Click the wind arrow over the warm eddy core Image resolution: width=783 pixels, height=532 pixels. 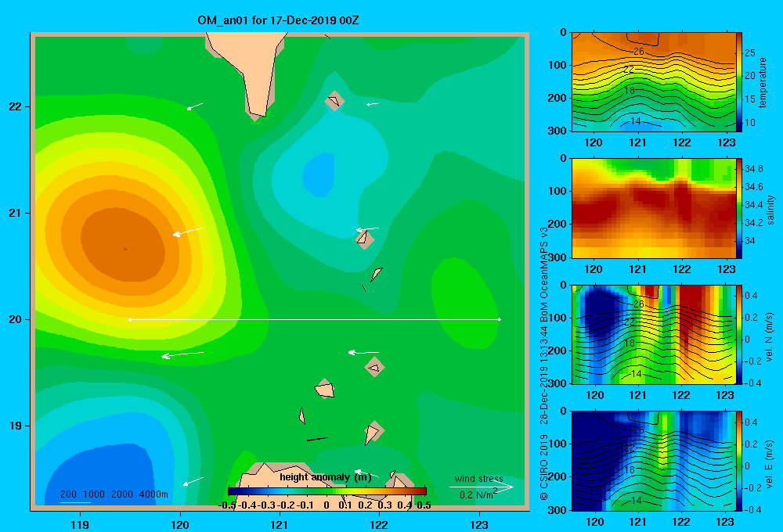(188, 232)
